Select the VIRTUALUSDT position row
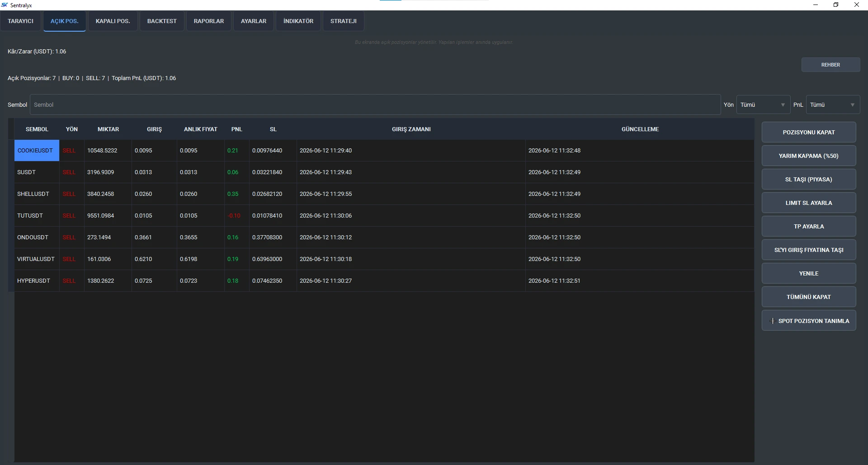 [384, 259]
